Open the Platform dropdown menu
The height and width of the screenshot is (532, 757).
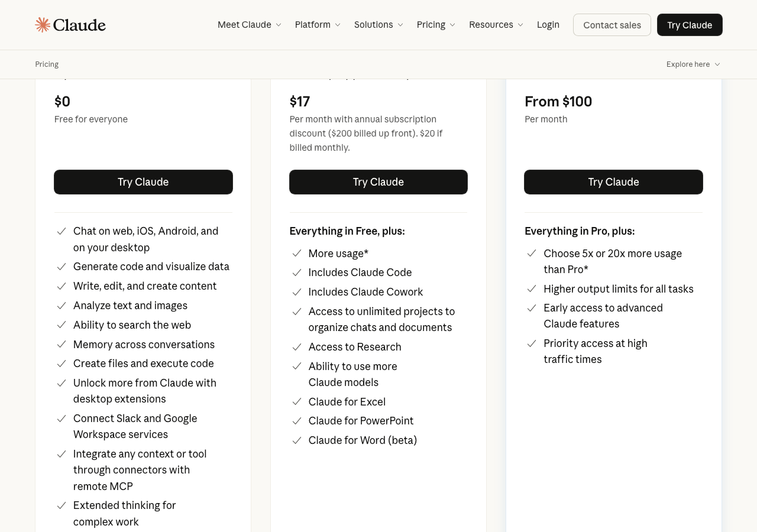tap(318, 25)
